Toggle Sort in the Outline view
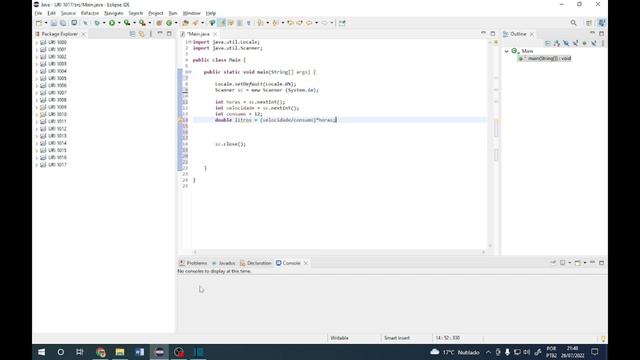 (557, 43)
